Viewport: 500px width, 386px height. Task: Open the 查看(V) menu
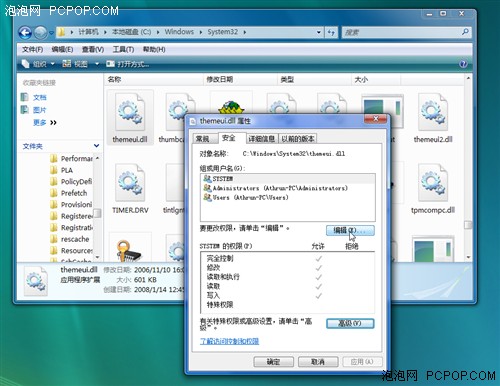93,50
